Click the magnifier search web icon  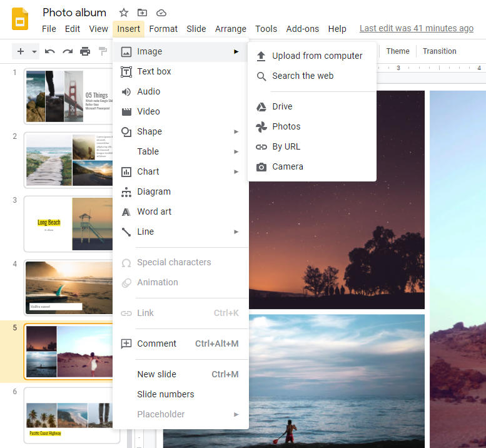pos(261,76)
